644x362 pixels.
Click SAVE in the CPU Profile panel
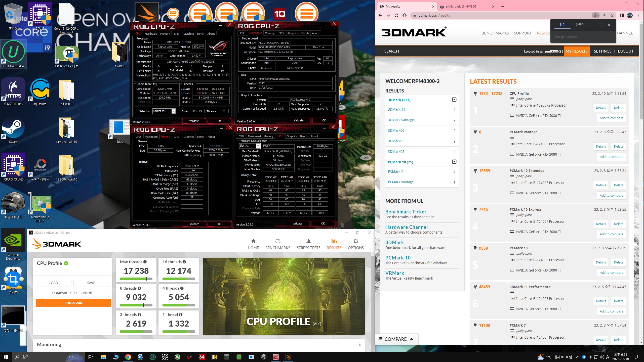click(91, 283)
